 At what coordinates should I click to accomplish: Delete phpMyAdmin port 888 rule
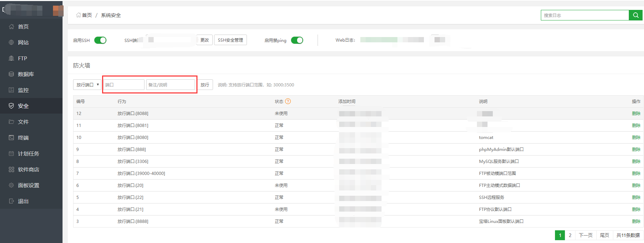[x=636, y=149]
